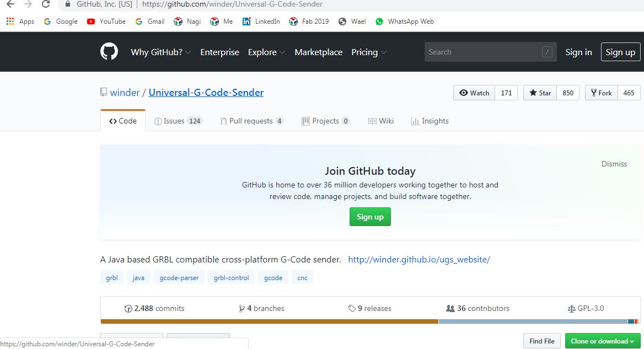This screenshot has height=349, width=644.
Task: Click the cnc topic tag
Action: point(302,277)
